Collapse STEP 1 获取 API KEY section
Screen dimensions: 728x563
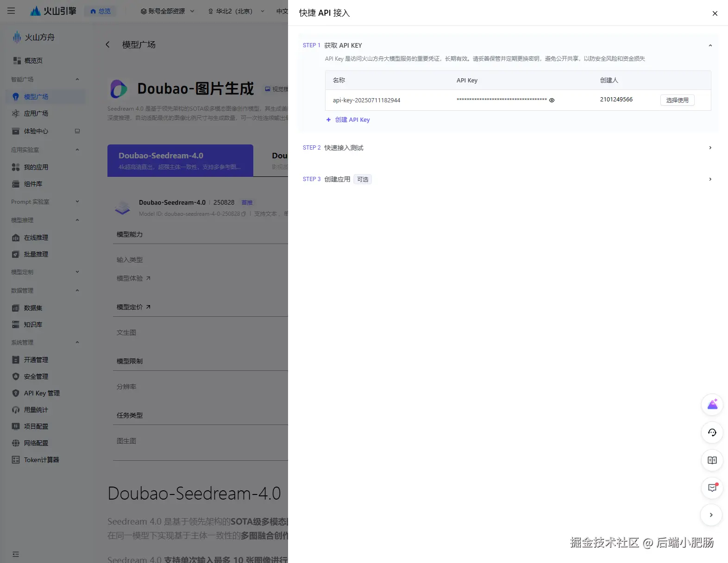coord(710,45)
